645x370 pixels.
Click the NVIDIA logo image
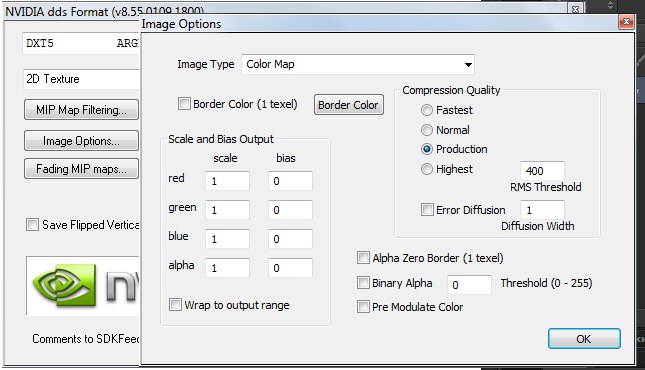[83, 286]
